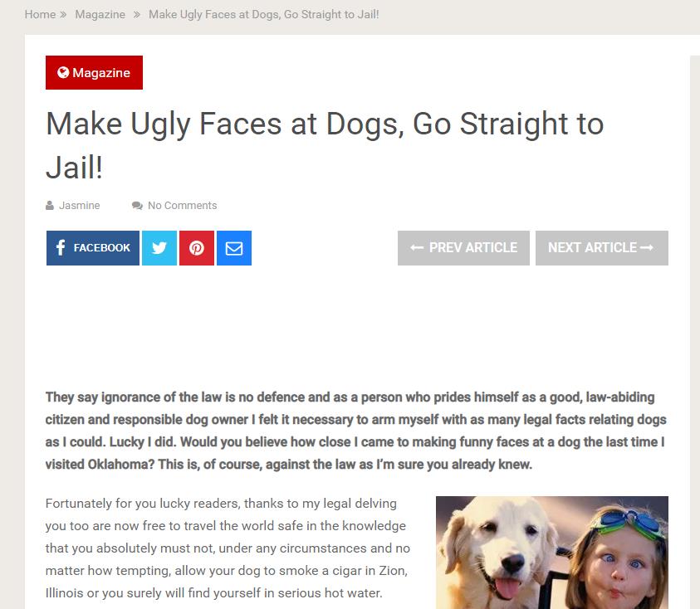Click the Facebook f logo icon
Viewport: 700px width, 609px height.
point(61,247)
